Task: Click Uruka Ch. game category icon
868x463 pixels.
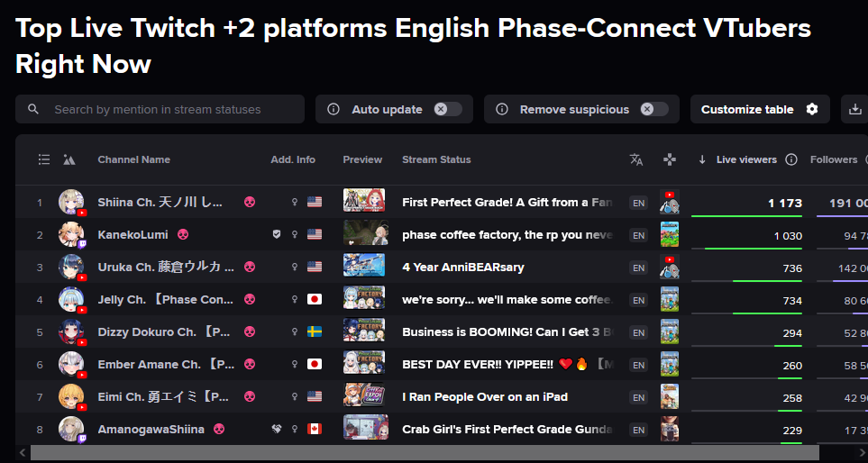Action: (670, 268)
